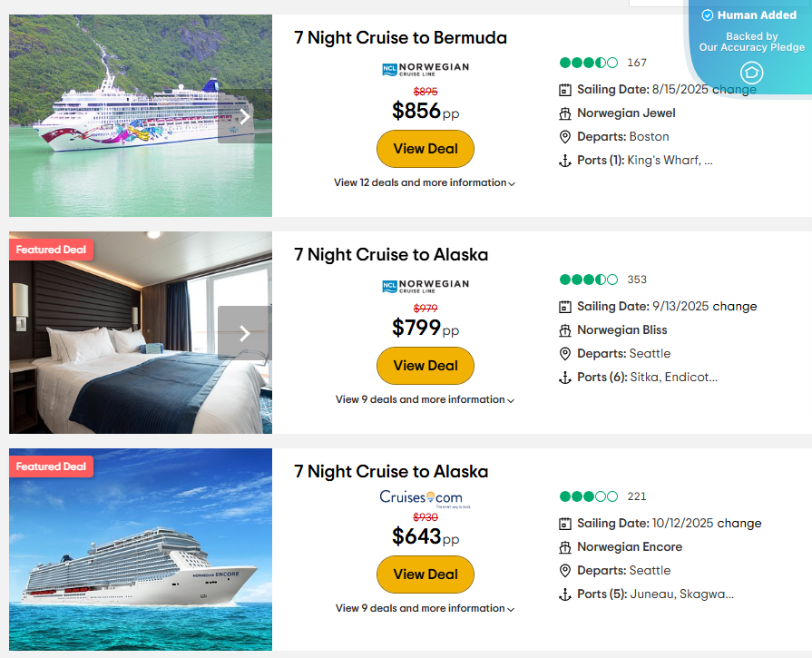Select the ship icon next to Norwegian Jewel

(566, 113)
